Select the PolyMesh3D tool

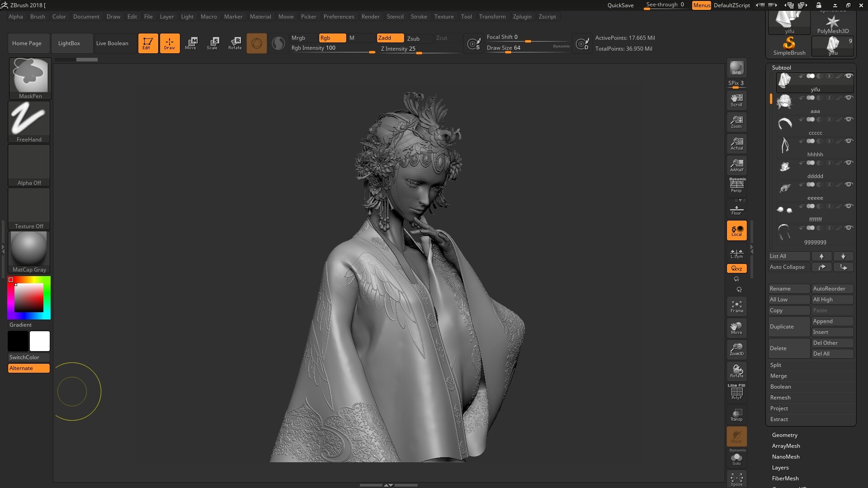pyautogui.click(x=833, y=23)
